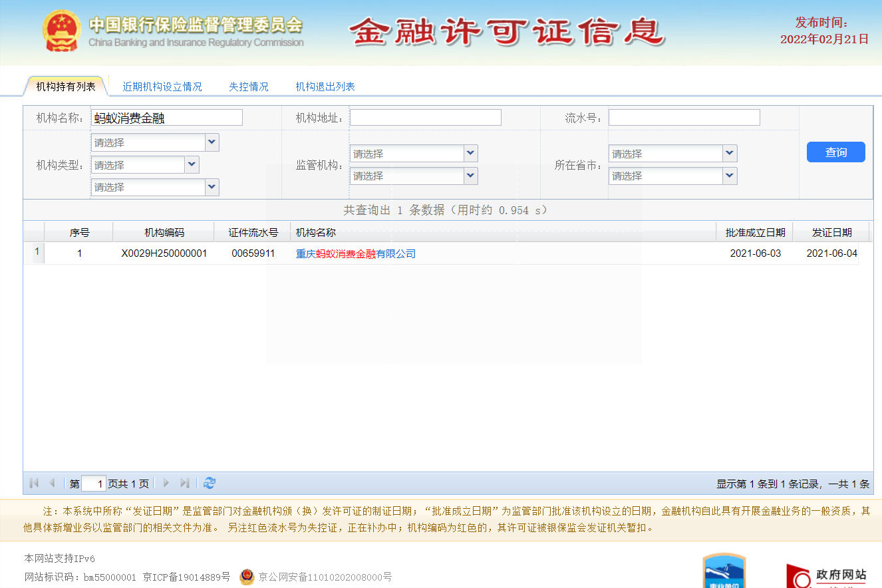
Task: Open second 监管机构 dropdown
Action: click(471, 176)
